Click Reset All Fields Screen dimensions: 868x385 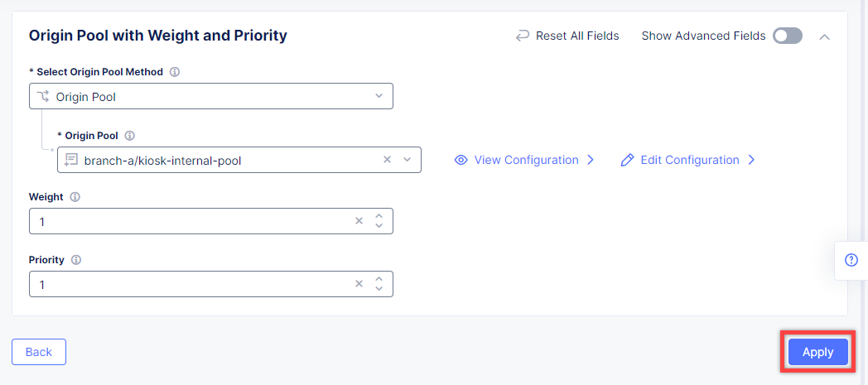point(567,36)
